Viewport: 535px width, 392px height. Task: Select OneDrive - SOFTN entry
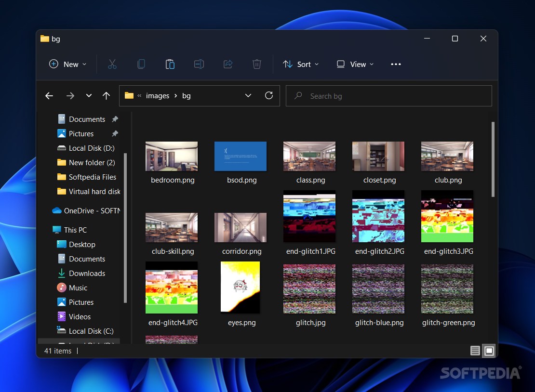click(86, 210)
